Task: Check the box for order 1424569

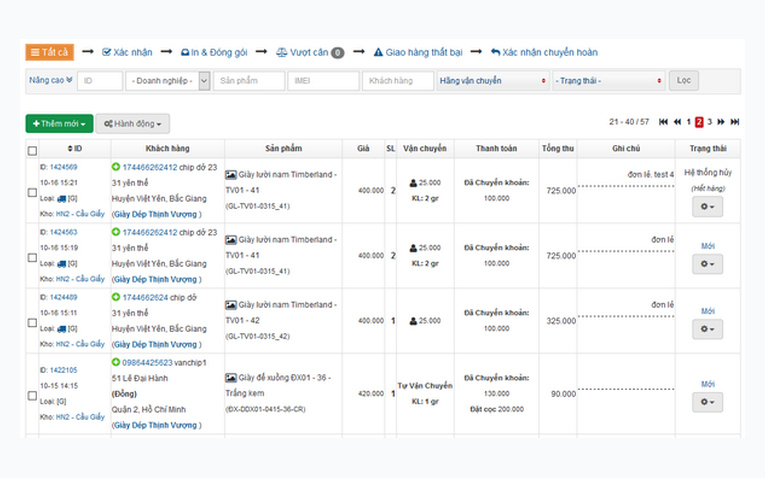Action: [32, 192]
